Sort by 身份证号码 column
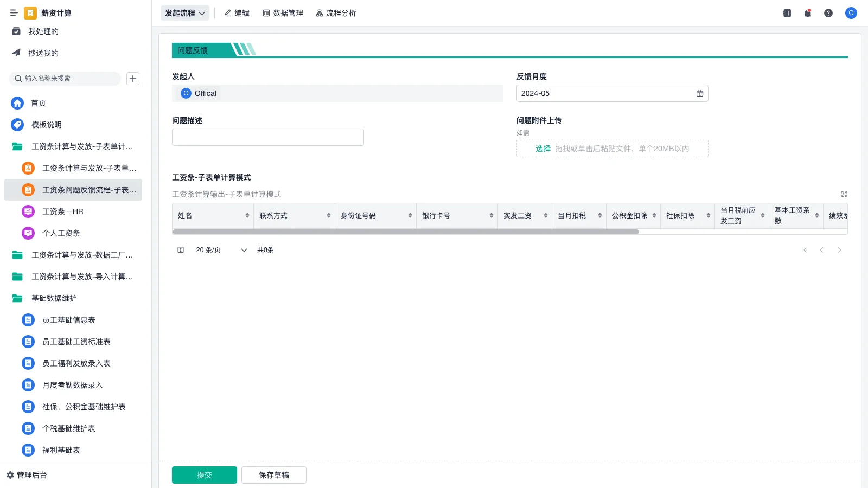 [410, 215]
